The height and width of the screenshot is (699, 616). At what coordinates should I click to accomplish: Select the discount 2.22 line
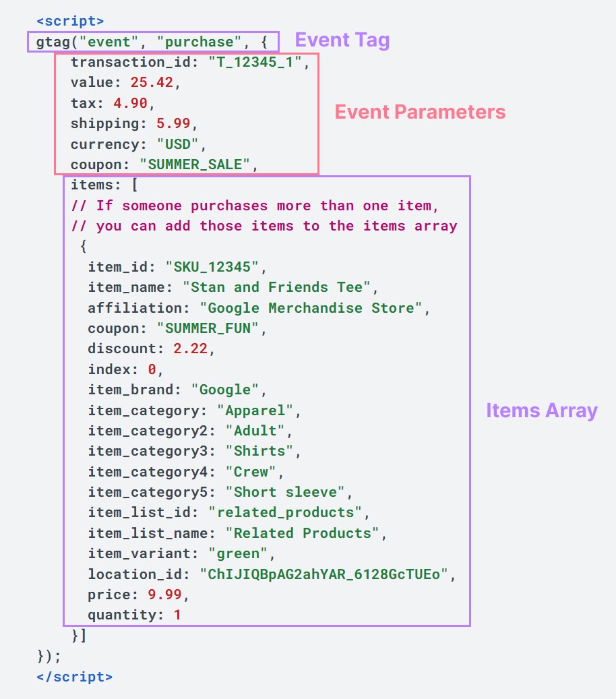tap(151, 348)
